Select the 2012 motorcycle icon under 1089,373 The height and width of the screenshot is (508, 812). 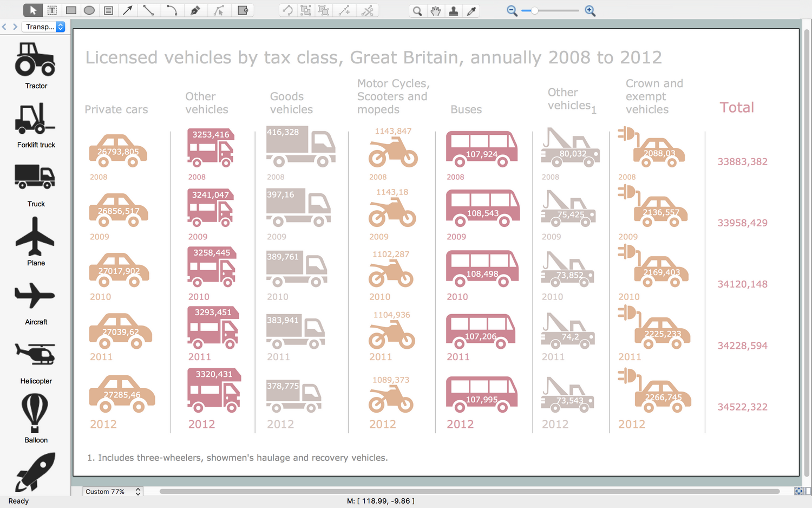tap(391, 400)
